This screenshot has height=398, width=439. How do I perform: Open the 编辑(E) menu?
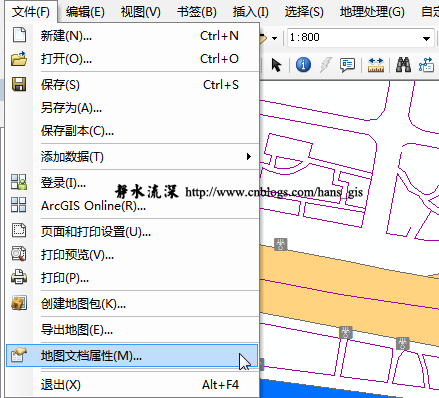point(85,12)
